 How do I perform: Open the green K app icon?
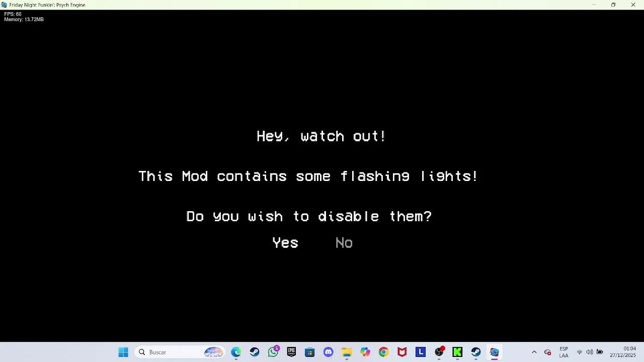pos(457,352)
